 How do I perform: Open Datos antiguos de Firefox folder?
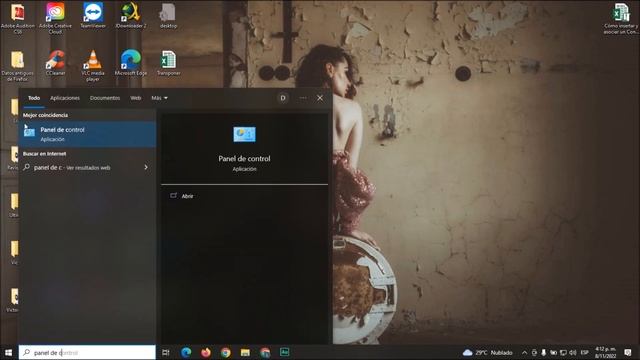pyautogui.click(x=18, y=66)
